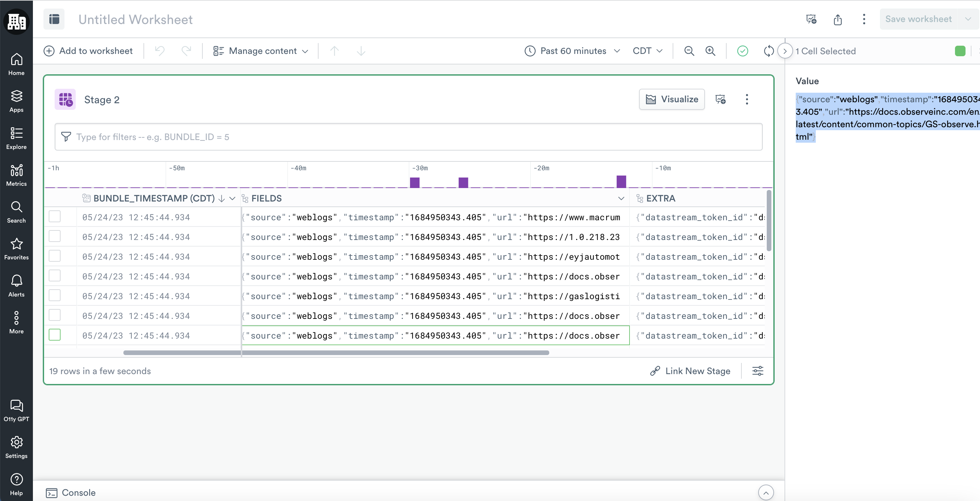Expand the Console panel
Viewport: 980px width, 501px height.
pyautogui.click(x=765, y=493)
